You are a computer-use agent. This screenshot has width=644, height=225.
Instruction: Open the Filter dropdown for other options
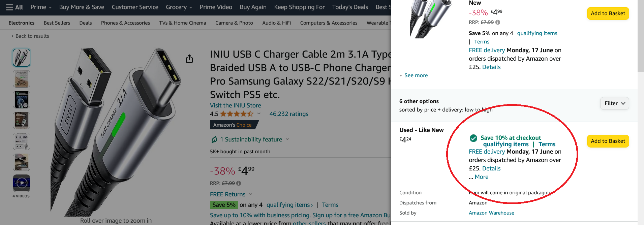point(614,103)
